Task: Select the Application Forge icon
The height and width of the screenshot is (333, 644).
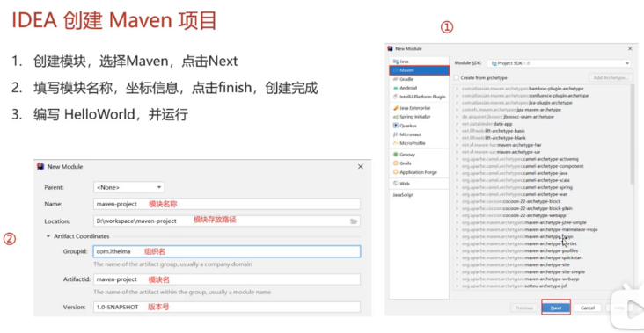Action: point(396,172)
